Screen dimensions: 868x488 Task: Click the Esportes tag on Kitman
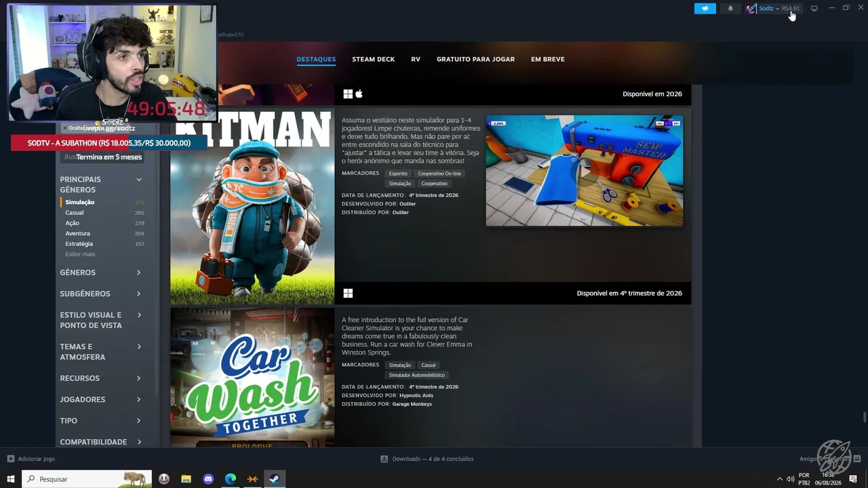398,174
